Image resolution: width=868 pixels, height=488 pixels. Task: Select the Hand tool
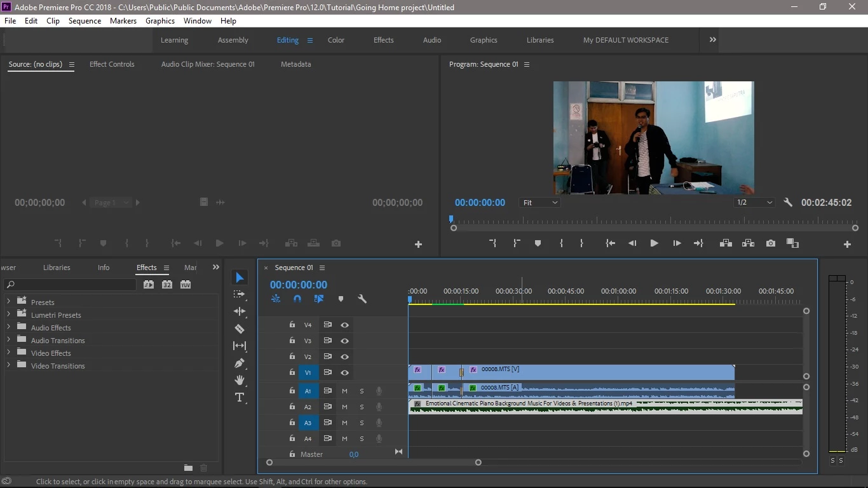click(240, 380)
